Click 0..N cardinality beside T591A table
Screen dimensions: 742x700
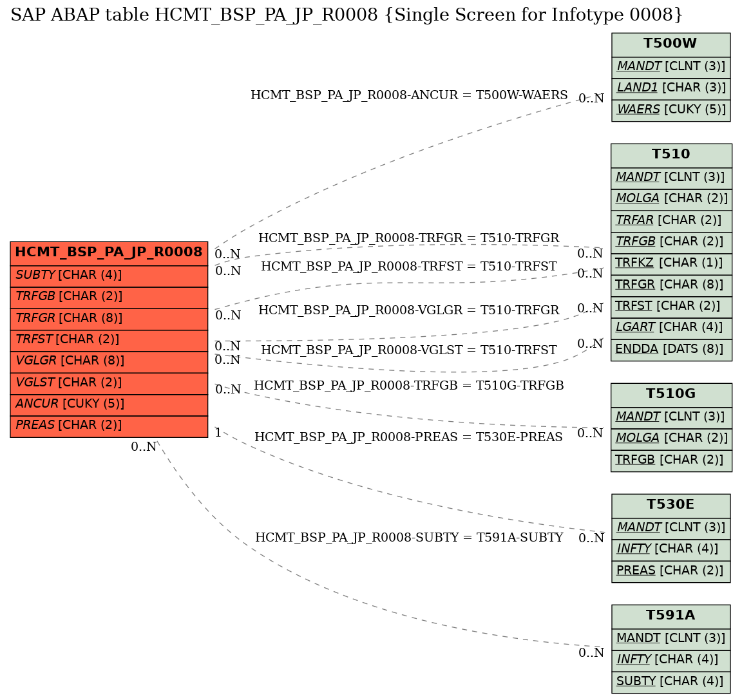[591, 653]
